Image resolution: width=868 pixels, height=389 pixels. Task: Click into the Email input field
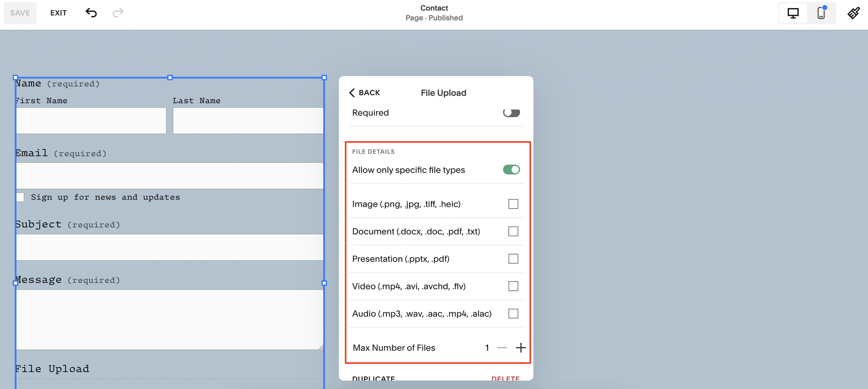169,176
